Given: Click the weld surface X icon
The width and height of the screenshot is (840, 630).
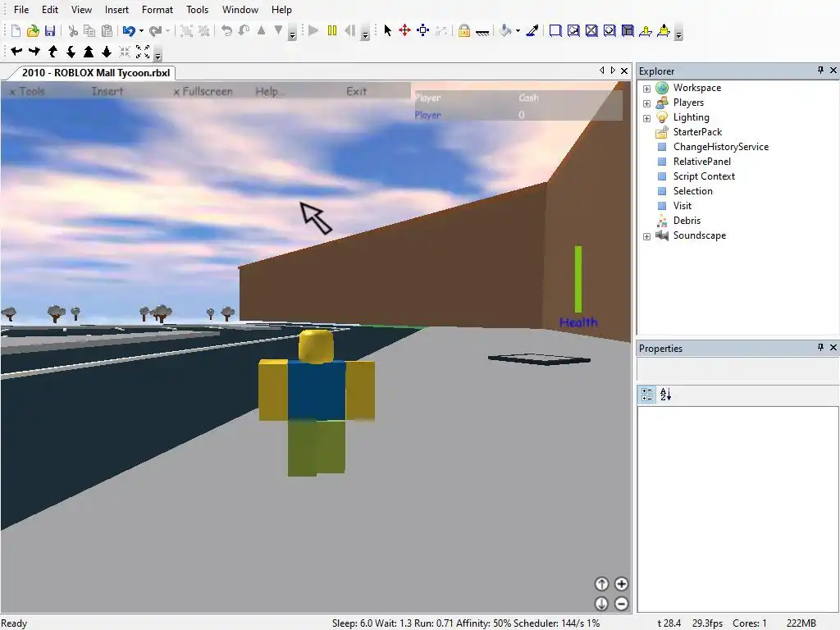Looking at the screenshot, I should point(591,30).
